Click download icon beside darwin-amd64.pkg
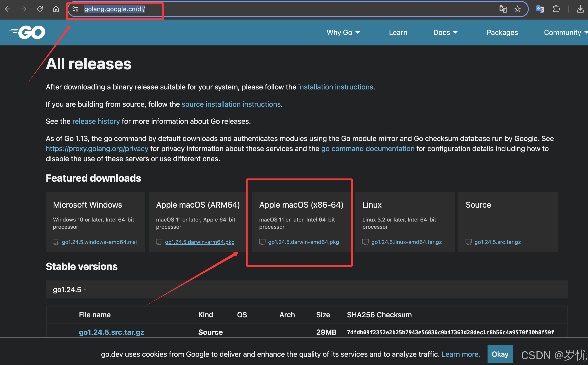 262,242
